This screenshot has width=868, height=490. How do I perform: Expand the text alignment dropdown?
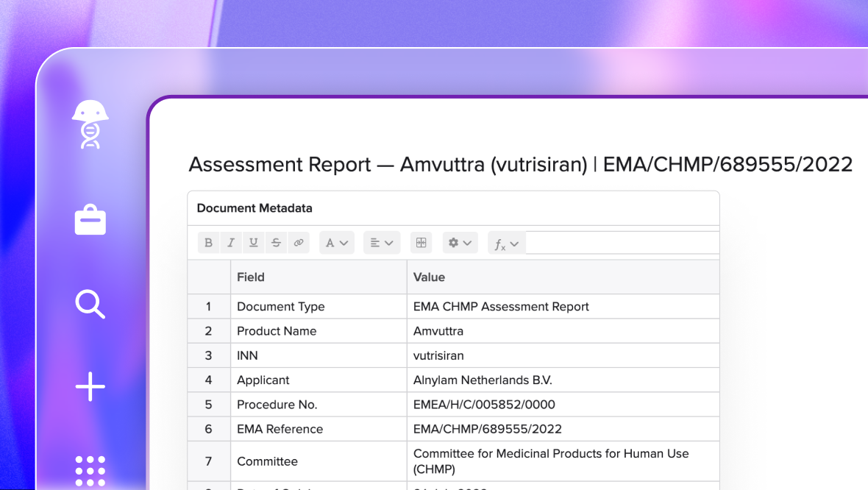coord(382,242)
